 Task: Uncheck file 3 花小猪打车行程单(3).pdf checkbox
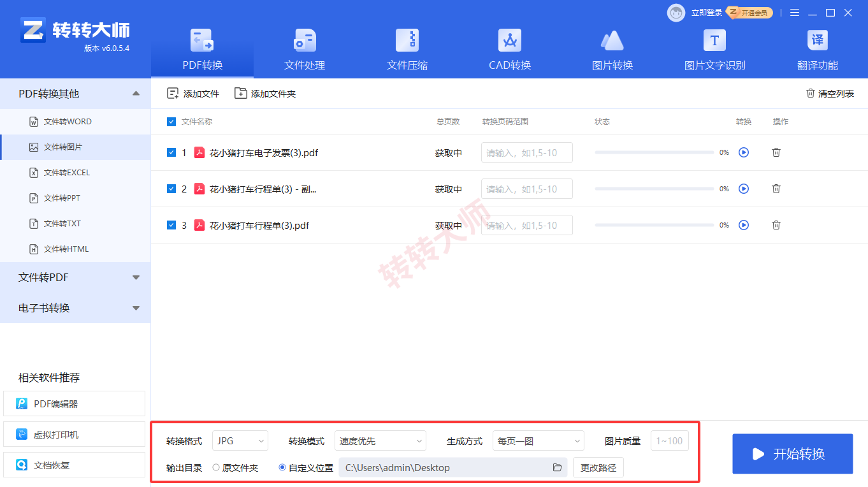[x=171, y=225]
